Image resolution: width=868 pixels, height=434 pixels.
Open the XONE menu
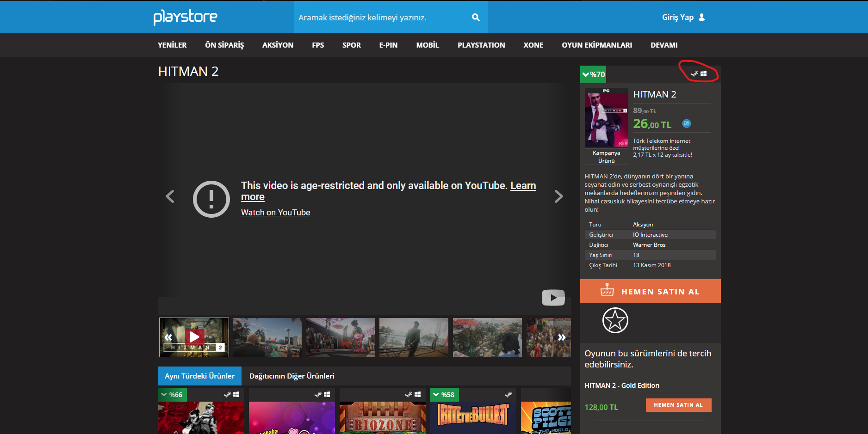(533, 45)
